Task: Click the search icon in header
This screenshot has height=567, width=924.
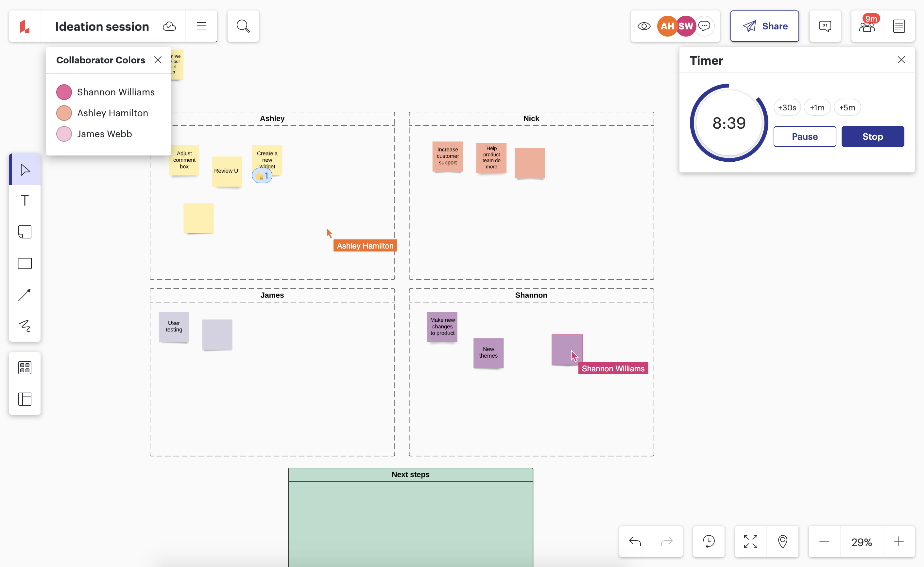Action: (243, 26)
